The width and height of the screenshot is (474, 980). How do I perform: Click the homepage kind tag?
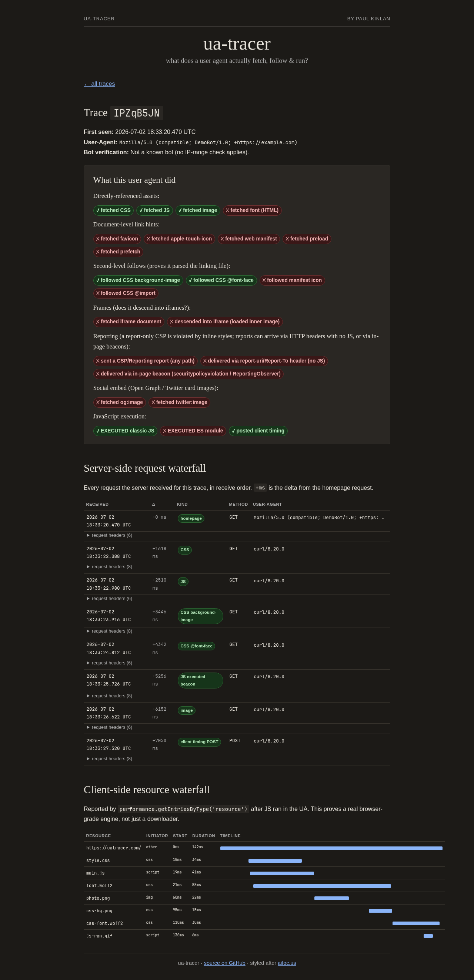point(191,519)
